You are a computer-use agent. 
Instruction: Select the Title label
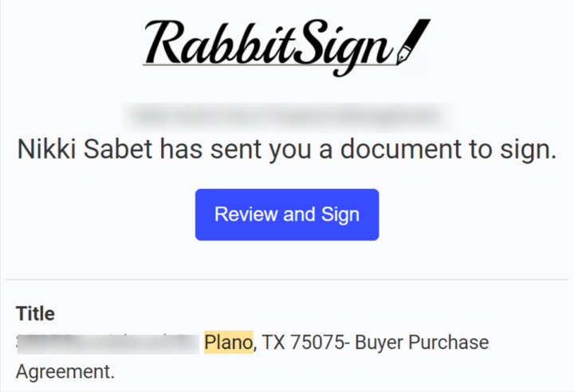click(x=35, y=313)
